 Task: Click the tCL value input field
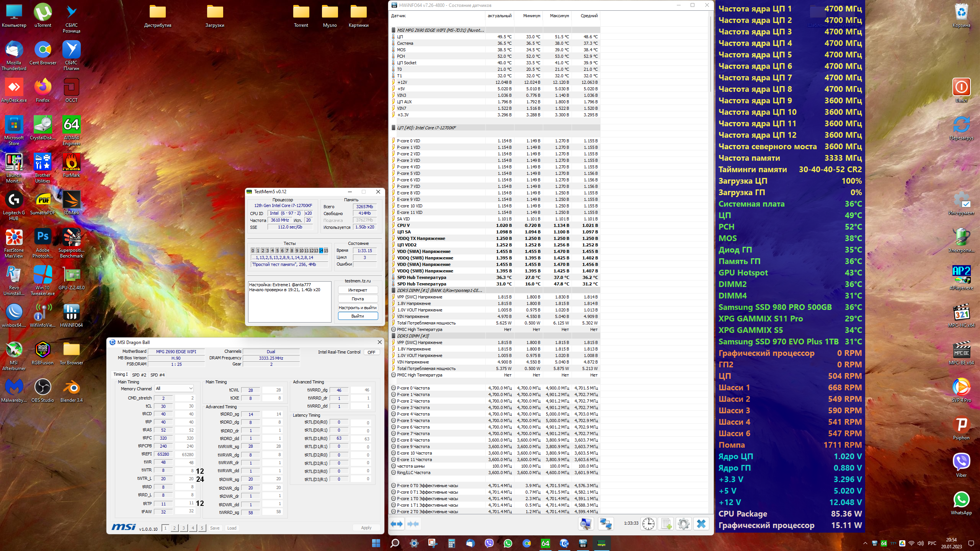point(163,406)
